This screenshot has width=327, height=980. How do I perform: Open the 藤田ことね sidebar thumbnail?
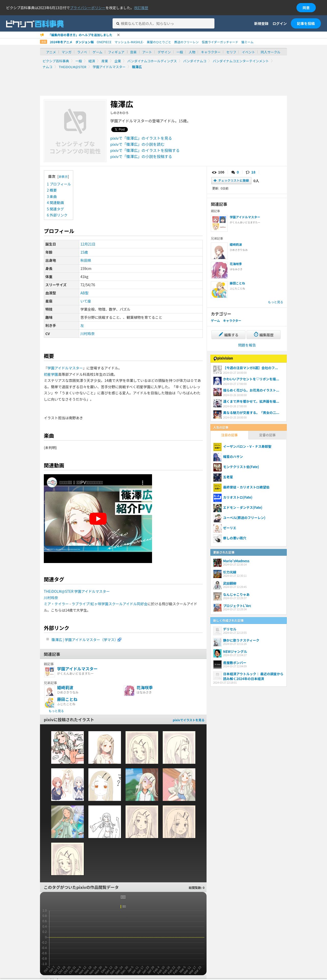tap(219, 290)
